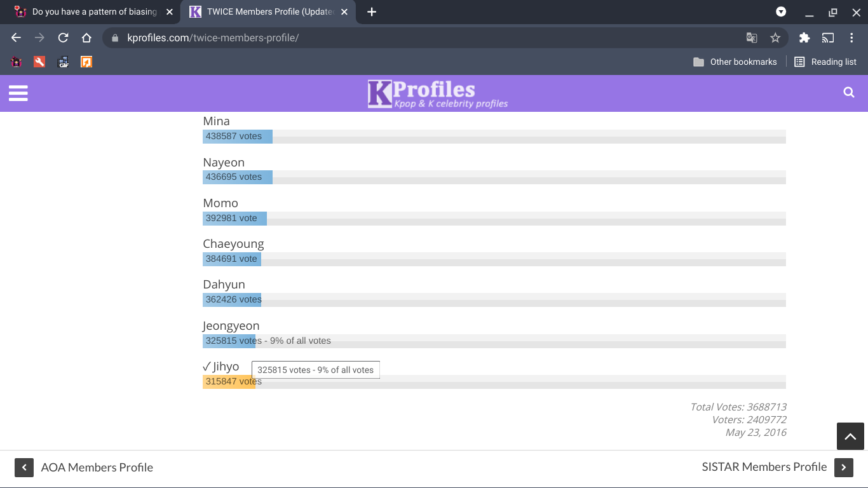Switch to the 'Do you have a pattern of biasing' tab
Screen dimensions: 868x488
click(x=94, y=12)
